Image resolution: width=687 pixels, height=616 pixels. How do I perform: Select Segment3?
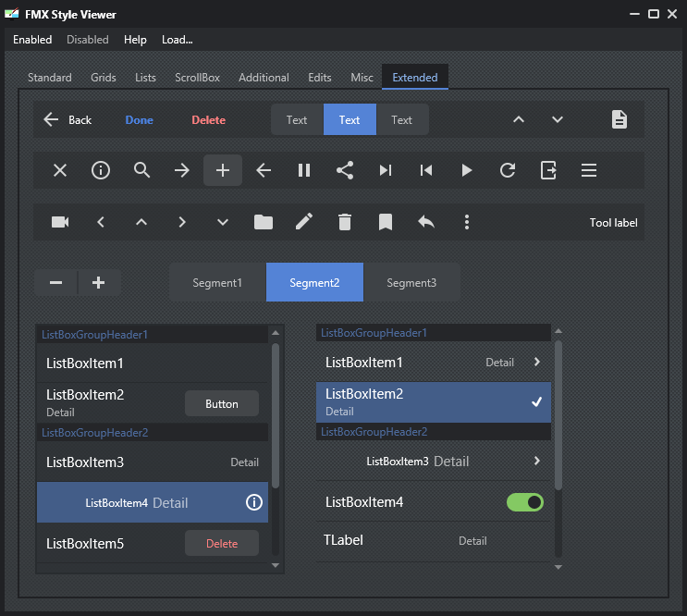411,282
